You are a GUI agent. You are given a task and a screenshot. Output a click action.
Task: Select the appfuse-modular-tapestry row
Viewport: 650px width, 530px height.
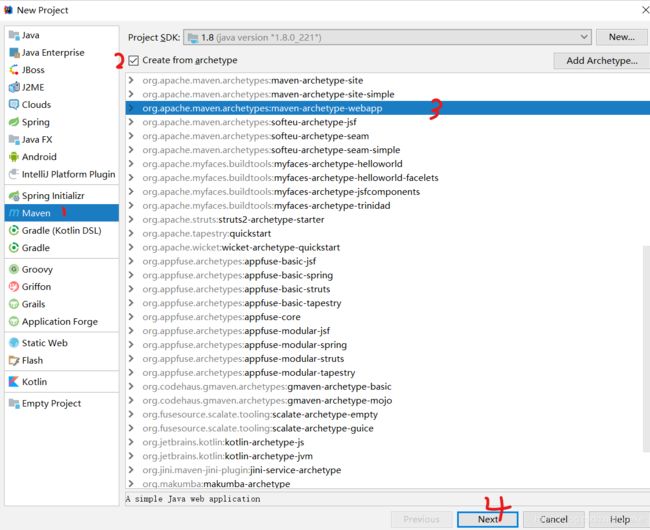(388, 373)
